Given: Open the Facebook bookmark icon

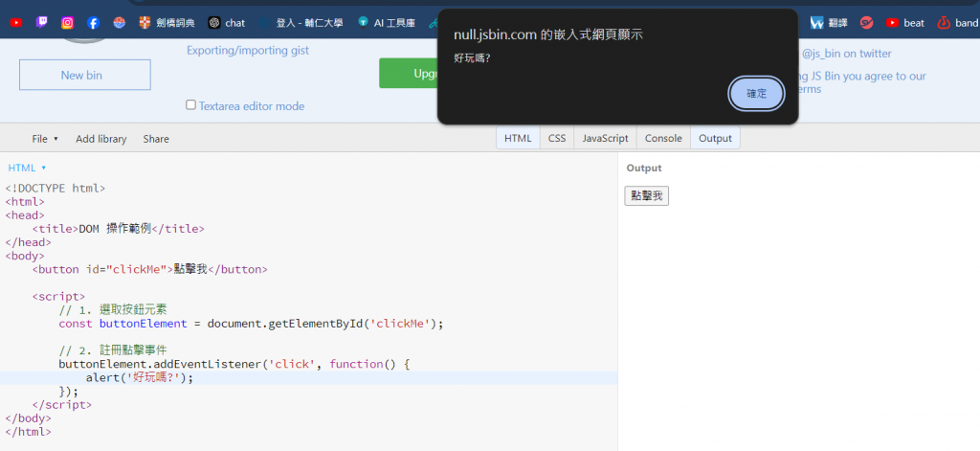Looking at the screenshot, I should click(93, 23).
